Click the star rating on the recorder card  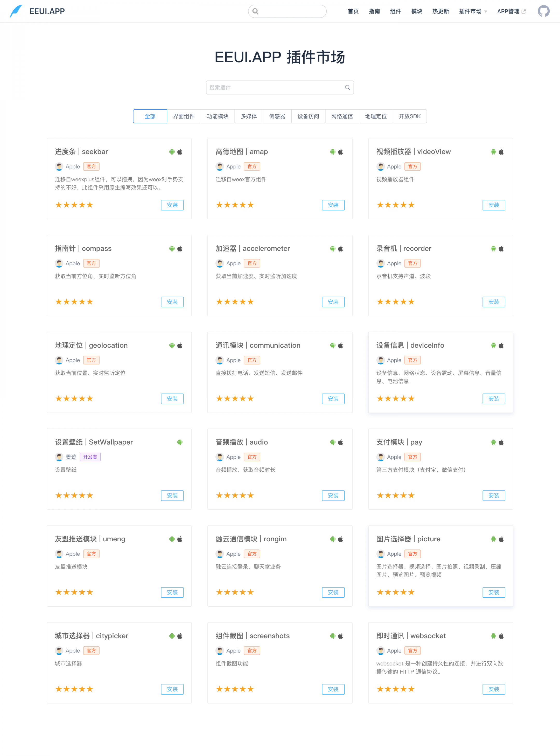(x=396, y=302)
